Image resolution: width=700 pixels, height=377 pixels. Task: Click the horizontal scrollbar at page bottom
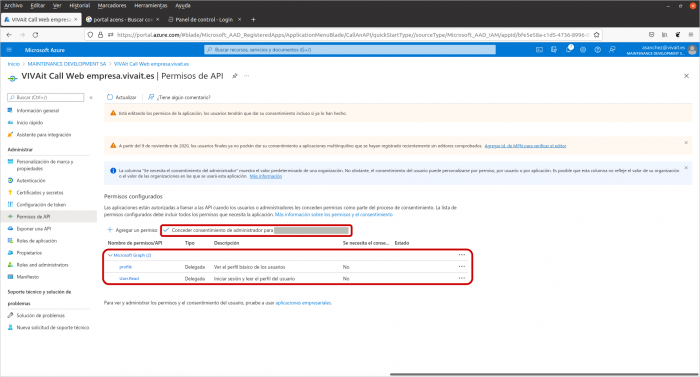[x=544, y=374]
